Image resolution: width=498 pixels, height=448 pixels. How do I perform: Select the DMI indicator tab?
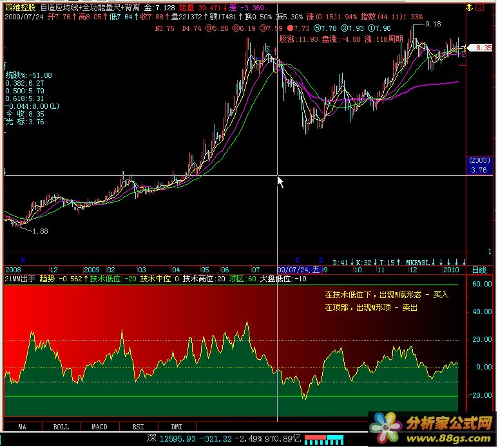coord(177,427)
